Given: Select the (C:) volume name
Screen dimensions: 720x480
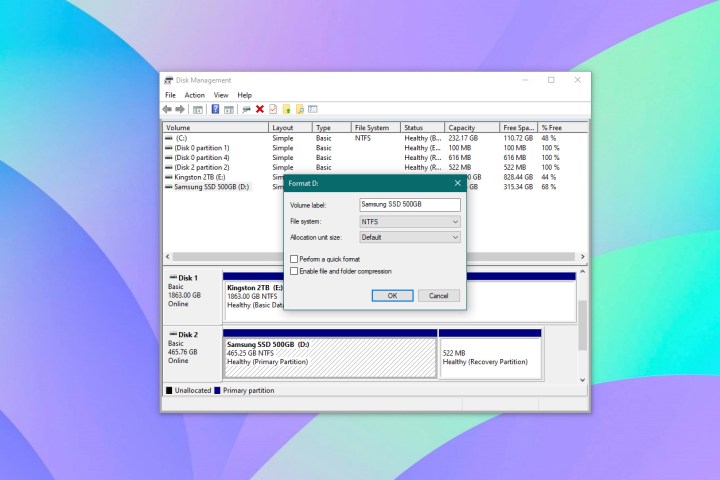Looking at the screenshot, I should pos(181,138).
